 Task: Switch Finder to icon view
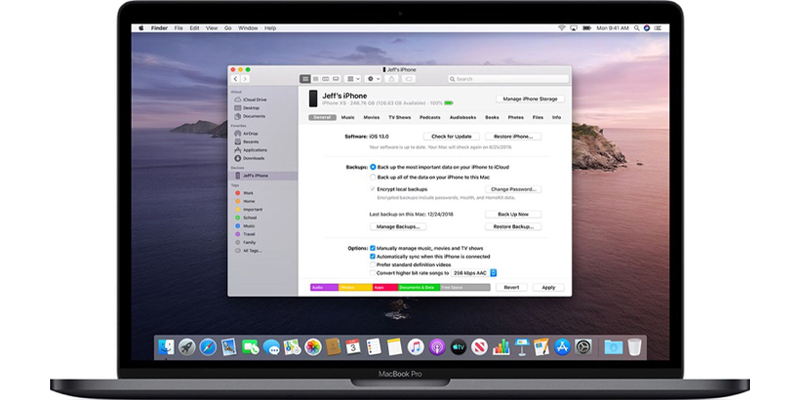pos(305,79)
